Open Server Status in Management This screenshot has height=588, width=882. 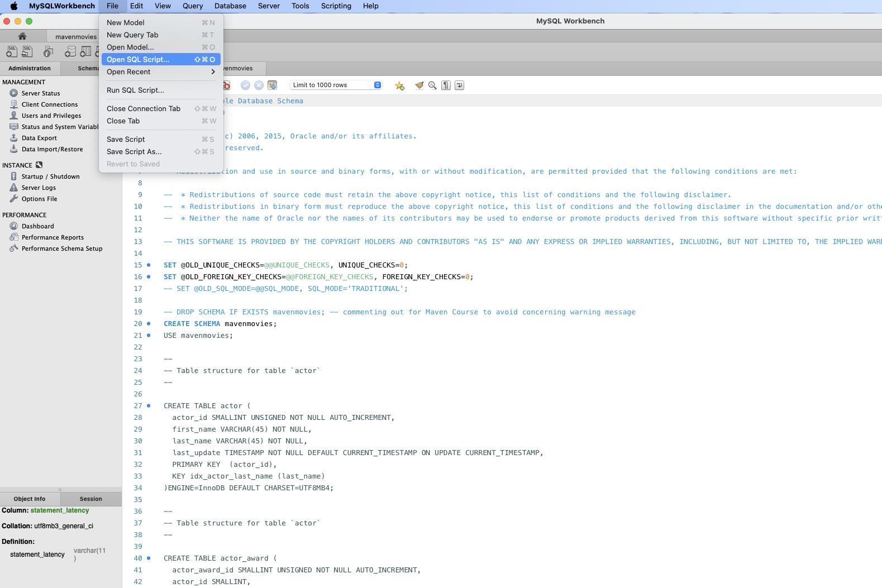coord(41,93)
